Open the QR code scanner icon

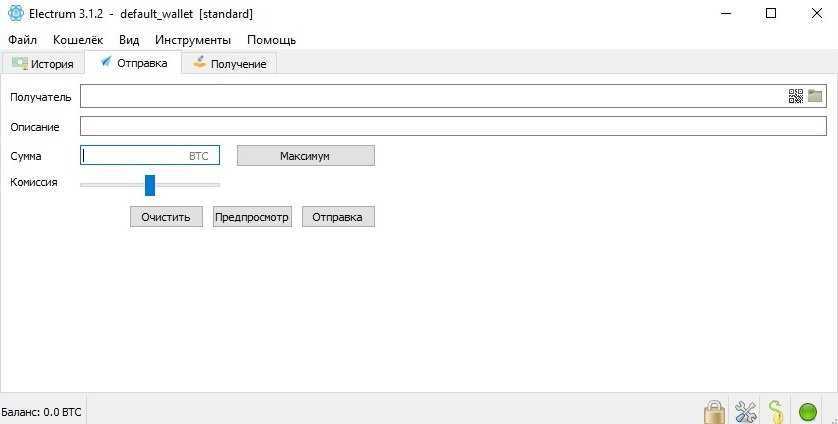796,96
